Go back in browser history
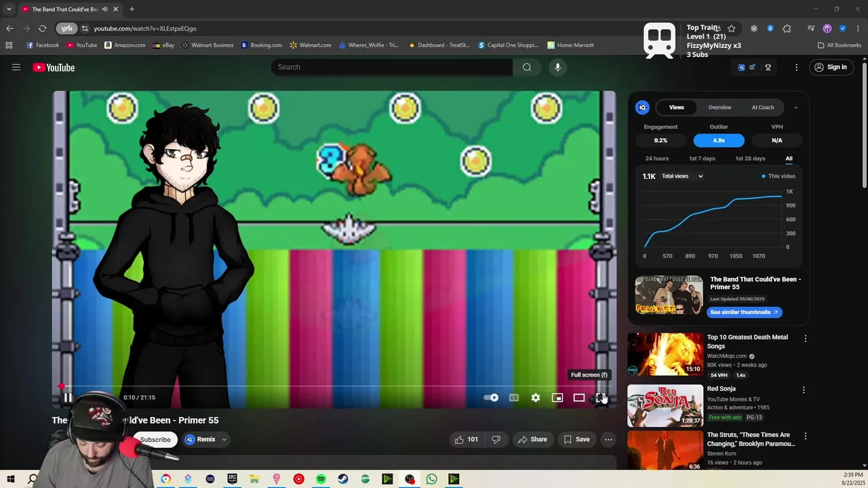Screen dimensions: 868x488 tap(9, 28)
